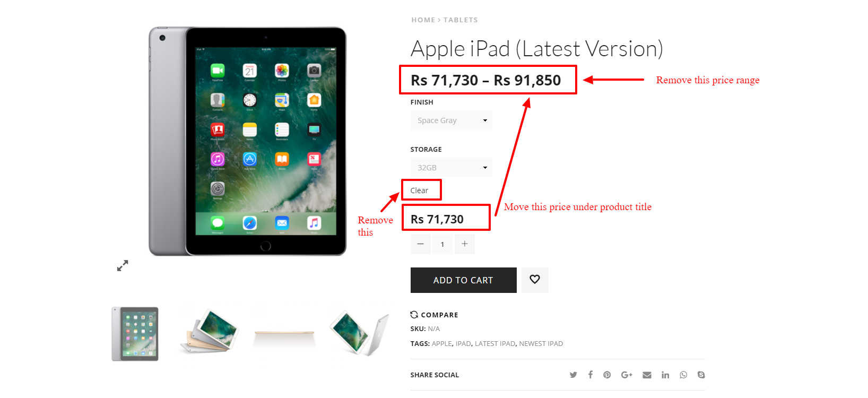Share via WhatsApp icon
This screenshot has height=398, width=868.
tap(683, 375)
